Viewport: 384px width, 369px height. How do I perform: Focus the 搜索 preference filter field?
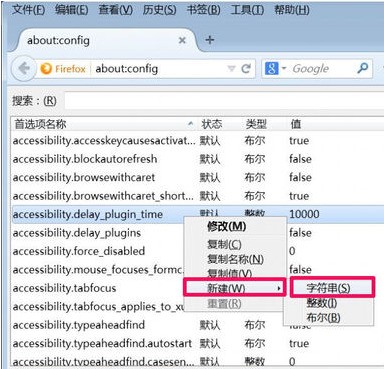pos(224,101)
